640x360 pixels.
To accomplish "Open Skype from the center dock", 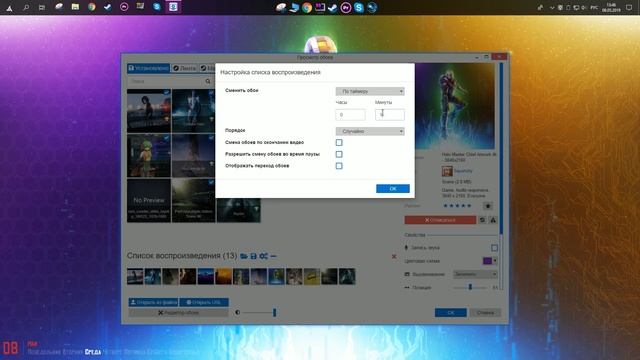I will (359, 7).
